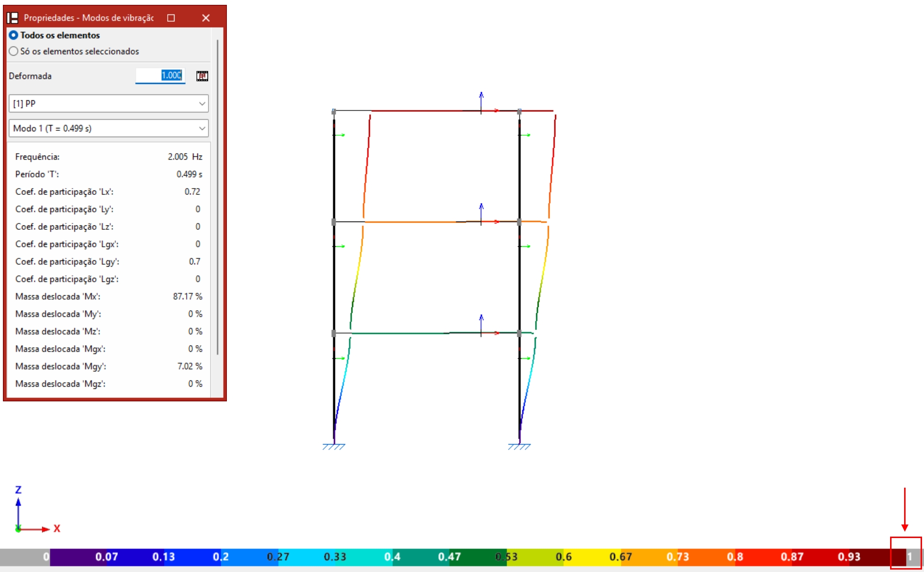Click the fixed support at right column base
This screenshot has height=572, width=924.
click(519, 446)
